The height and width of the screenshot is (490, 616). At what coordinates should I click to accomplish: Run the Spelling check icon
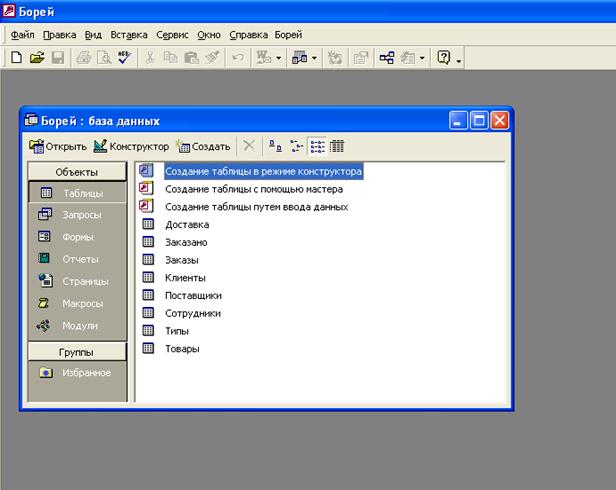[125, 58]
